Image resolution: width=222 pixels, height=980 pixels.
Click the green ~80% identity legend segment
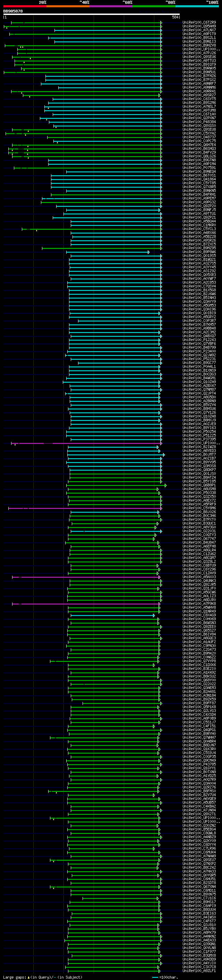[154, 6]
